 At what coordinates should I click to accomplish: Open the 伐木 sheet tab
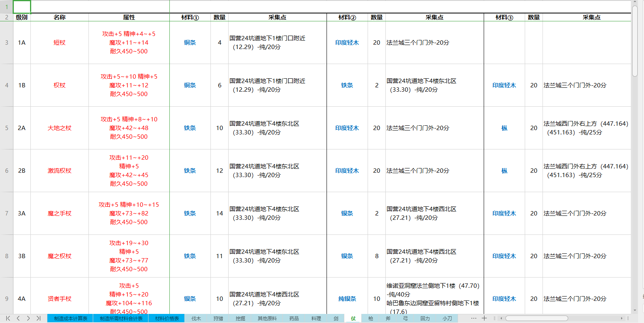[x=196, y=319]
